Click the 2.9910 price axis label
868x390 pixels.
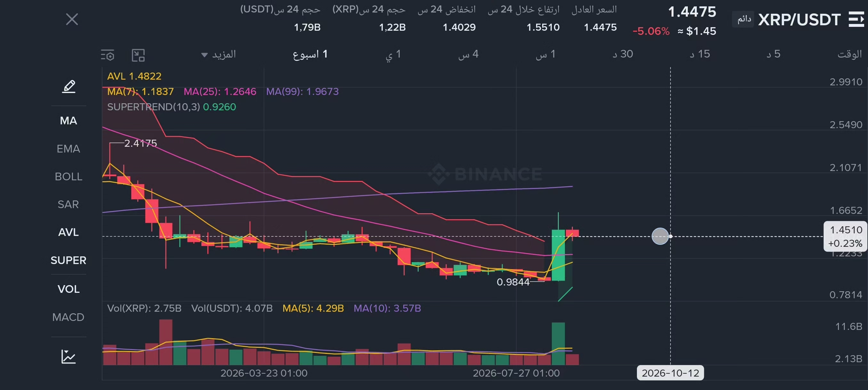(846, 82)
